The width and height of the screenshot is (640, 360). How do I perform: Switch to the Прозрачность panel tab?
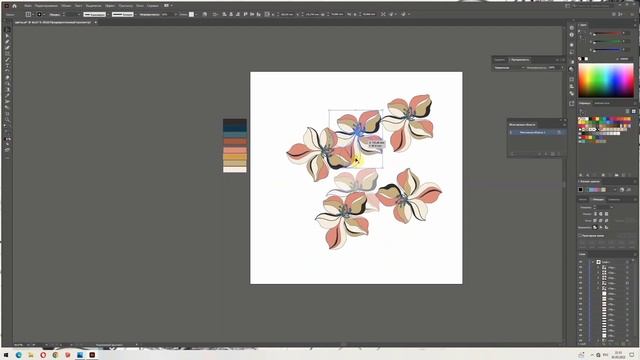pyautogui.click(x=520, y=60)
